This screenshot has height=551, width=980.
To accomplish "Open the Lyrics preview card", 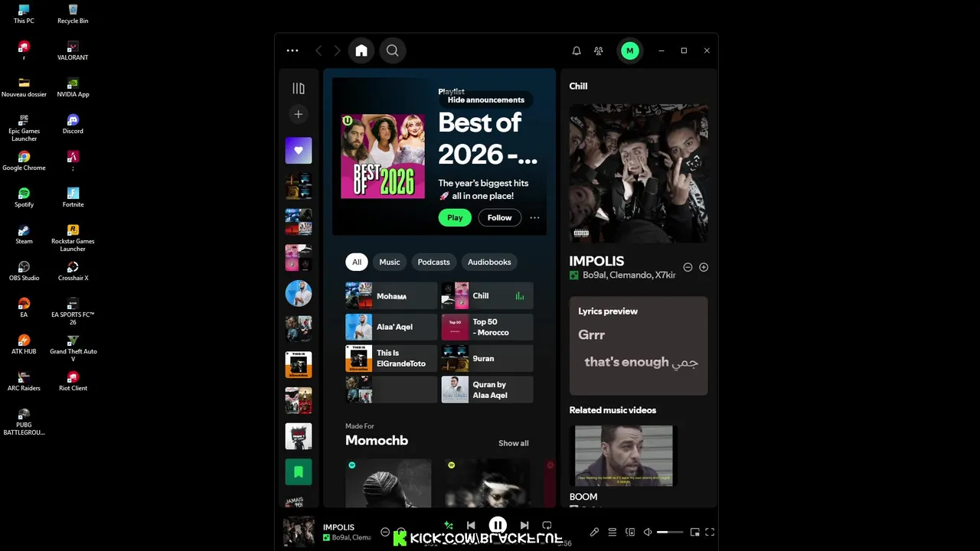I will [x=639, y=346].
